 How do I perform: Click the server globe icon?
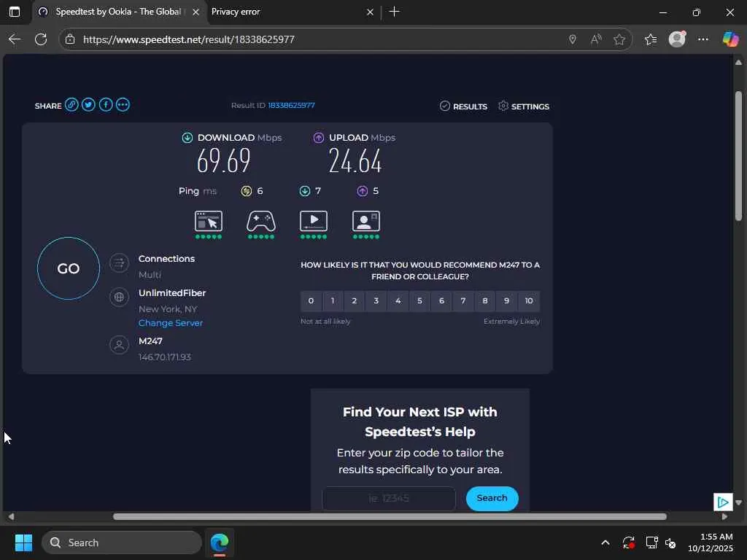119,297
